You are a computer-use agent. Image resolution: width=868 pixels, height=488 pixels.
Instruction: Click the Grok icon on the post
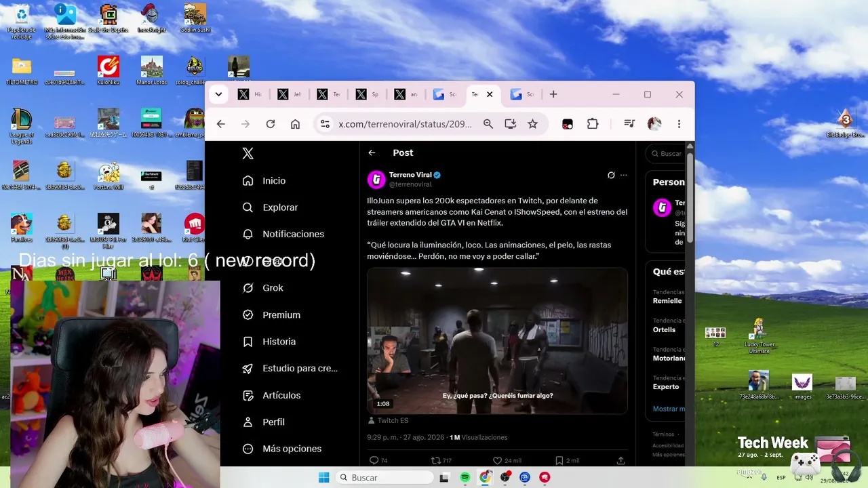611,175
